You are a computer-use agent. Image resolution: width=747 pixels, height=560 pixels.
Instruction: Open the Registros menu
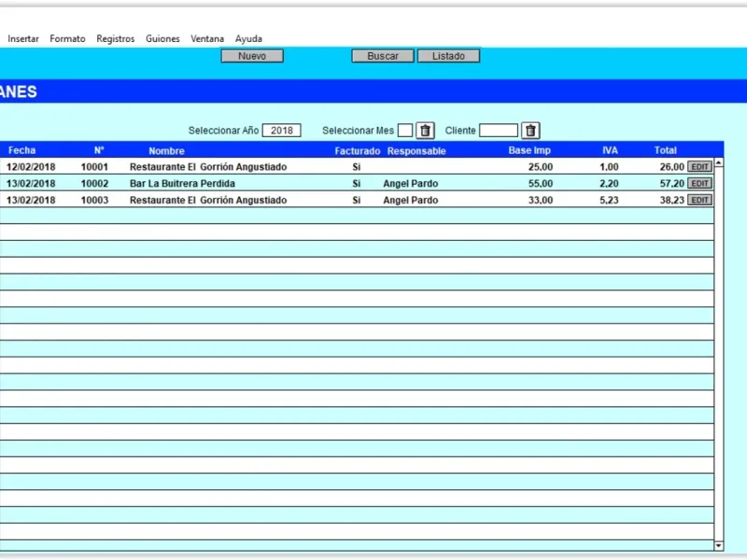[x=116, y=39]
